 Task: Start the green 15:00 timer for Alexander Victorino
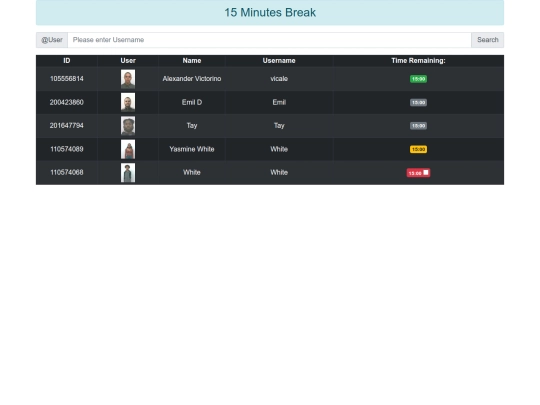[418, 79]
